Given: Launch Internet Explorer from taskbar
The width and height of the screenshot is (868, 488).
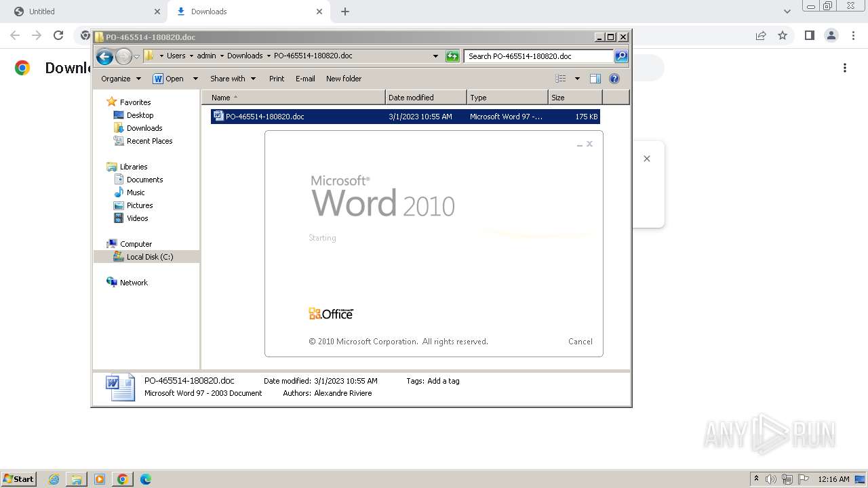Looking at the screenshot, I should (x=54, y=479).
